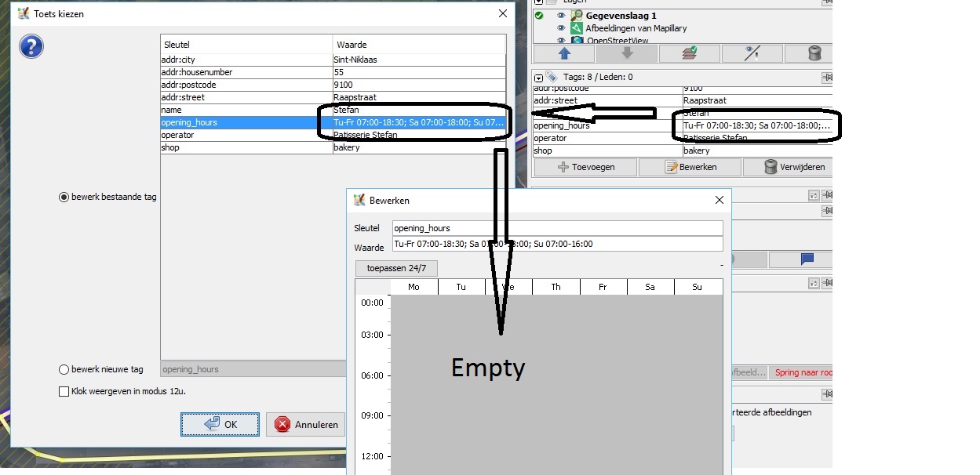980x475 pixels.
Task: Click the layer visibility and opacity button
Action: (752, 53)
